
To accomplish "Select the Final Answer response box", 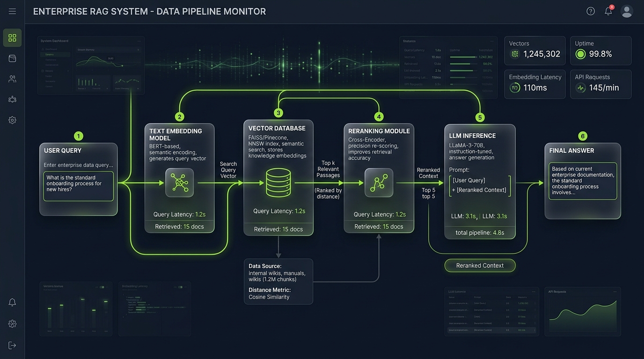I will click(x=583, y=181).
